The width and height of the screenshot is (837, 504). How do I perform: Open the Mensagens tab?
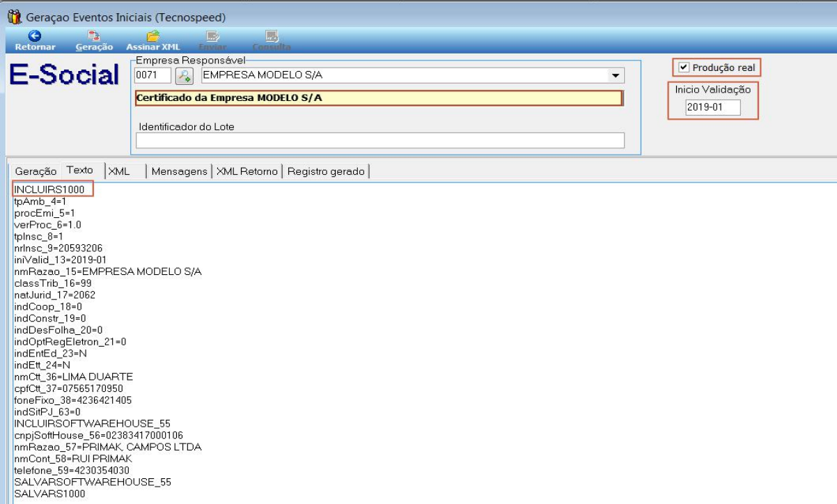coord(180,171)
